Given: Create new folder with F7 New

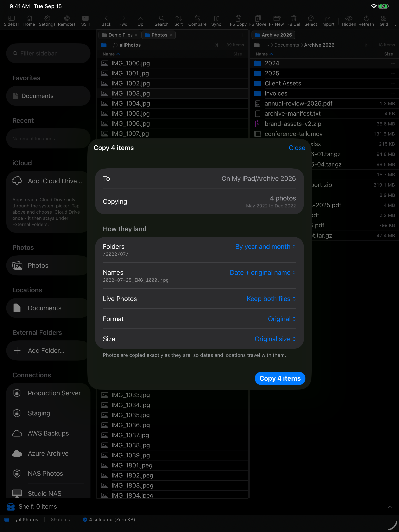Looking at the screenshot, I should 276,21.
